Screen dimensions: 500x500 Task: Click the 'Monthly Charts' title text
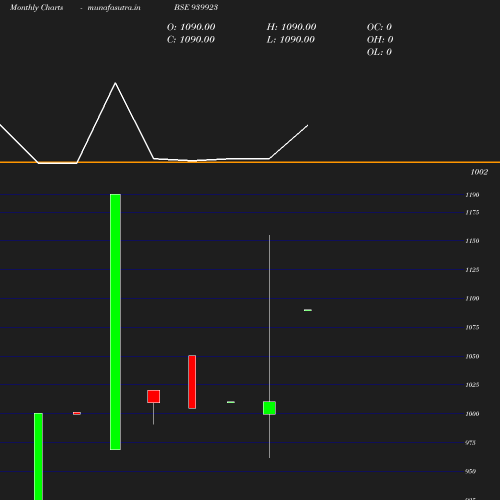tap(37, 7)
